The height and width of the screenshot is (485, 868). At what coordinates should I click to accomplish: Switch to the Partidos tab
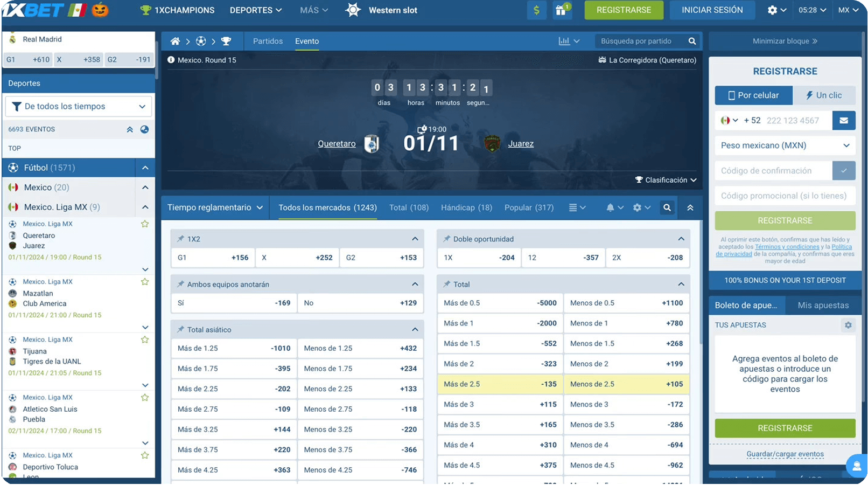(268, 41)
